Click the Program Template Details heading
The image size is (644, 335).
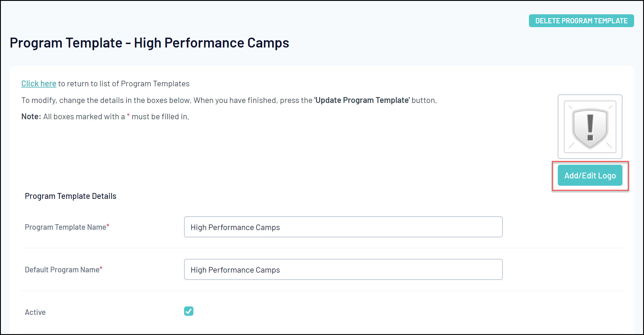click(x=70, y=196)
